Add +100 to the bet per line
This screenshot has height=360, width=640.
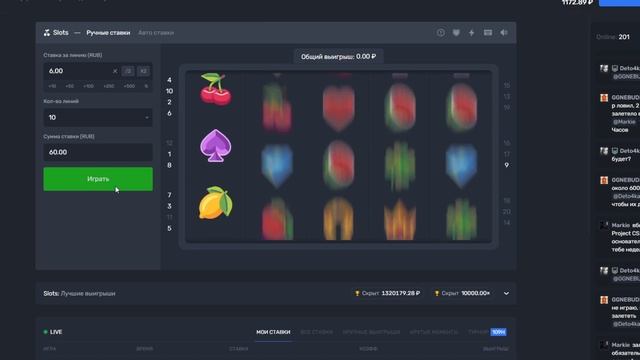[89, 86]
